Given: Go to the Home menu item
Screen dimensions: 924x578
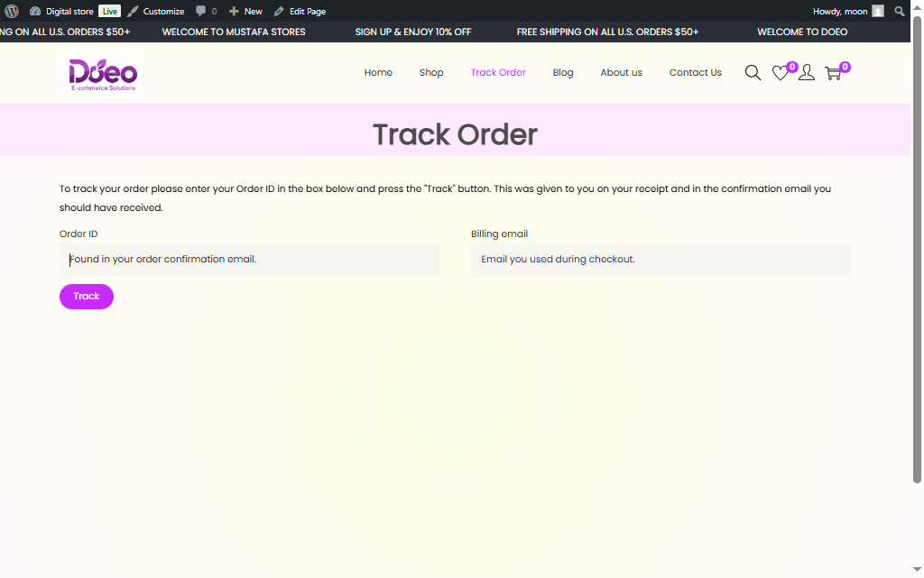Looking at the screenshot, I should point(378,73).
